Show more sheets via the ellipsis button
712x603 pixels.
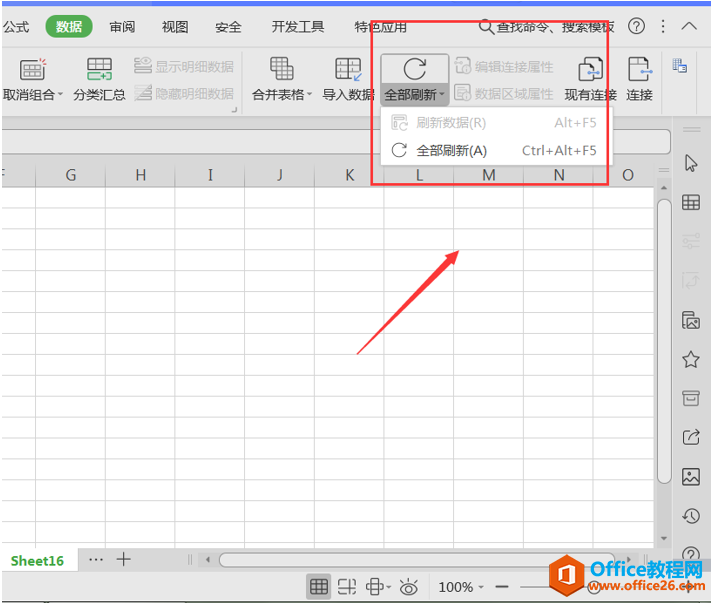click(96, 560)
